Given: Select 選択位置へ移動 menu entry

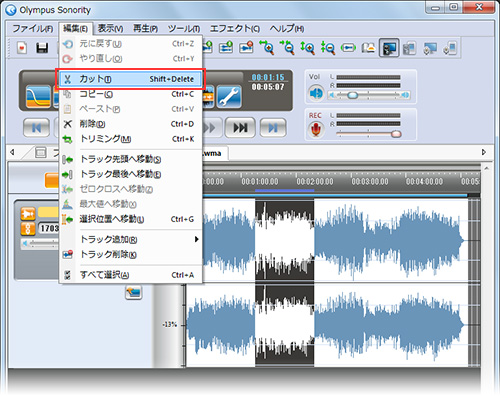Looking at the screenshot, I should click(x=131, y=219).
